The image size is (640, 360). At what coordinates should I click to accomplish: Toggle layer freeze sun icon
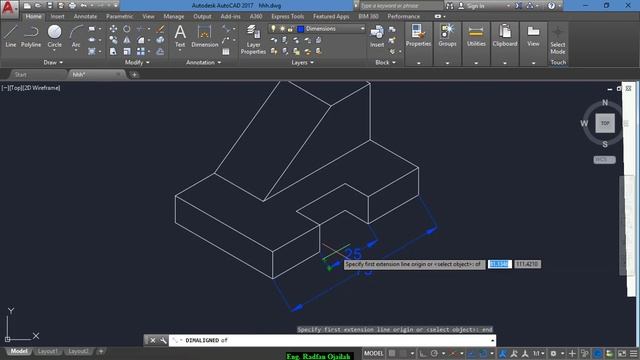282,29
